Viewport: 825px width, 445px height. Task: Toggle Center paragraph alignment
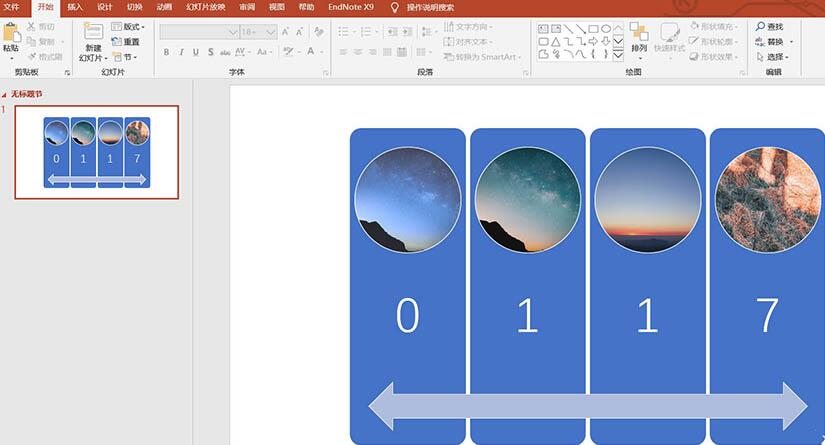click(x=358, y=52)
